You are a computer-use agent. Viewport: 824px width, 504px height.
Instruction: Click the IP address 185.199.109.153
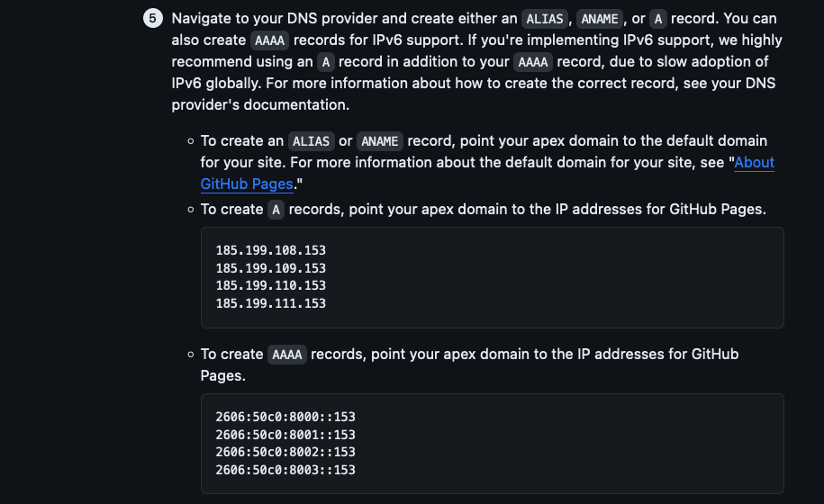pos(270,268)
